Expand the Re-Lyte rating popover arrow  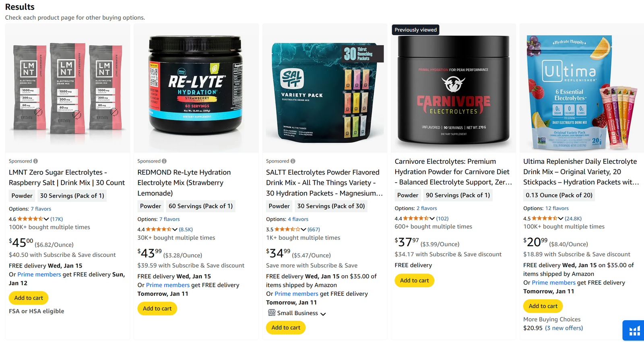[x=175, y=229]
